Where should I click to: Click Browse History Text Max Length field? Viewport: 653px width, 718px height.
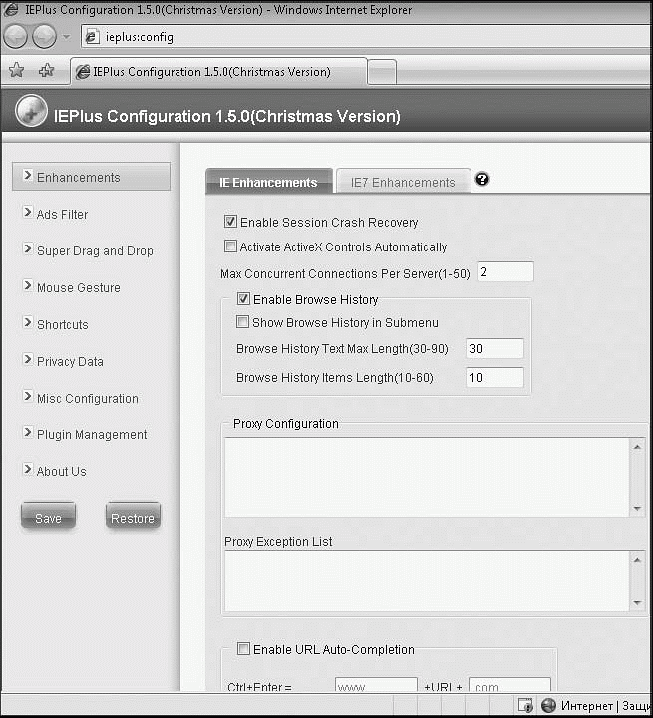click(495, 349)
